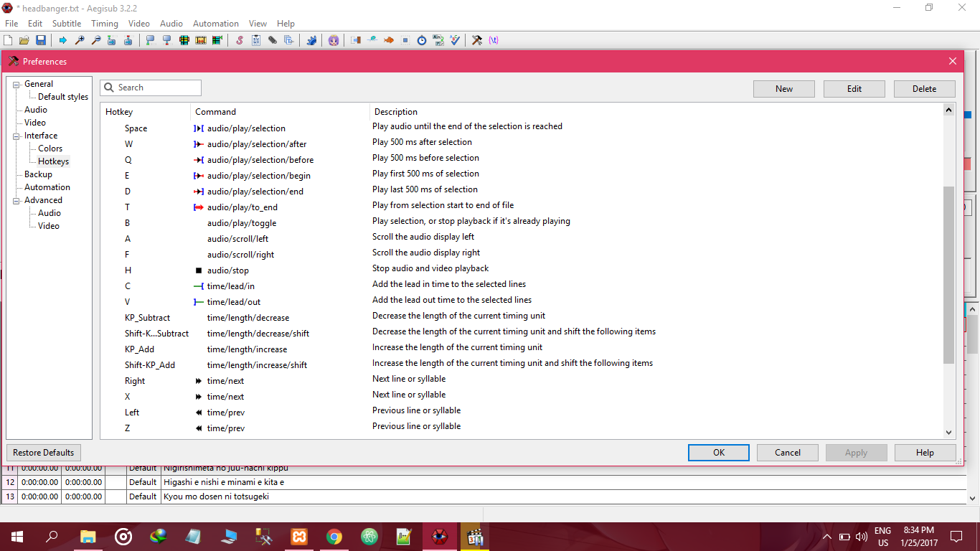980x551 pixels.
Task: Open the Attachments paperclip icon
Action: point(273,40)
